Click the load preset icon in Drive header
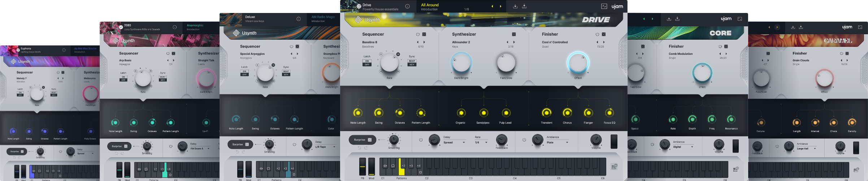The width and height of the screenshot is (868, 181). click(x=515, y=6)
